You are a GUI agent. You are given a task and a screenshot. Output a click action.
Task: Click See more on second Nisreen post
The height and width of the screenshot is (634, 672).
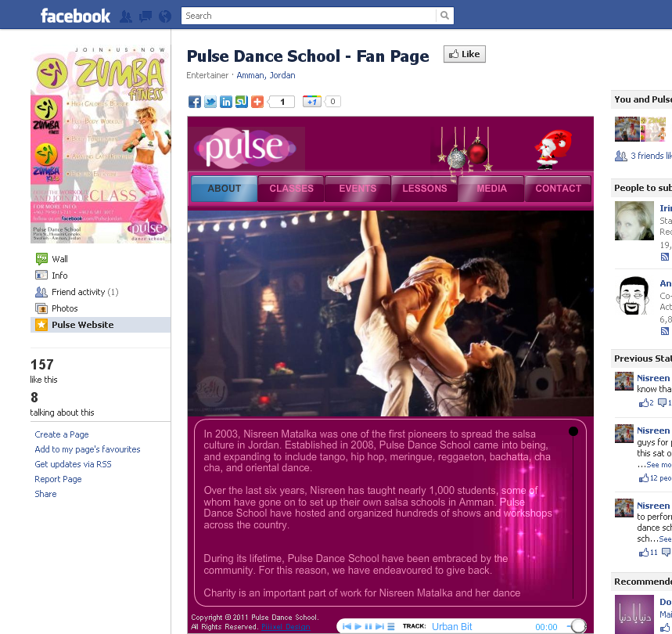point(659,465)
